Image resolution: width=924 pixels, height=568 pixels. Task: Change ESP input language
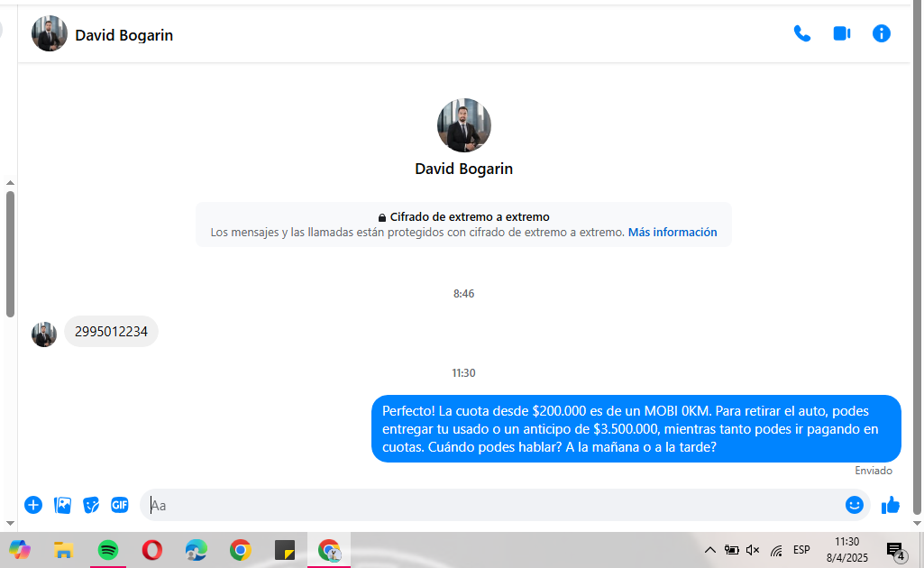click(801, 550)
